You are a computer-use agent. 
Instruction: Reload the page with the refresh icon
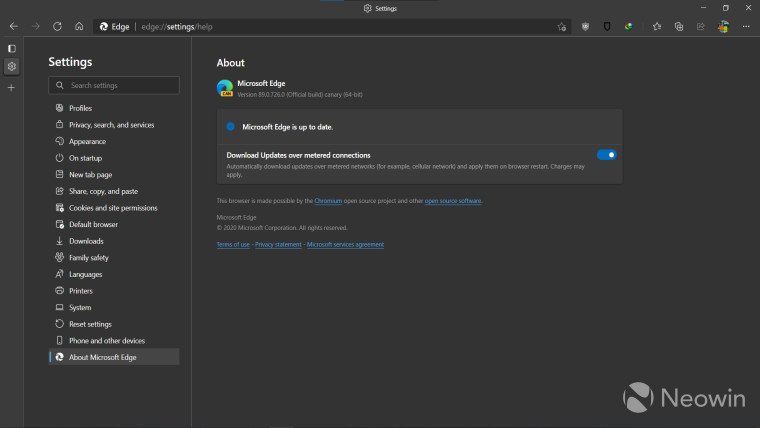pyautogui.click(x=57, y=27)
